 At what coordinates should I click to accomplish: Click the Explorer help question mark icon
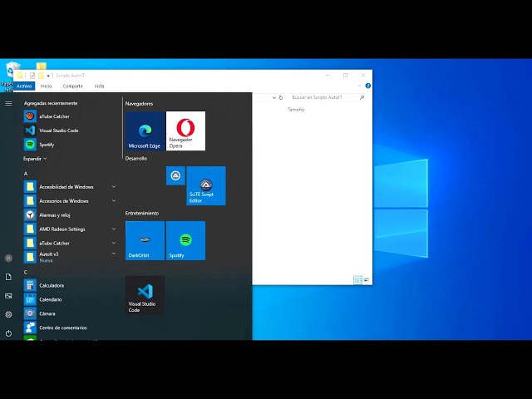[367, 86]
